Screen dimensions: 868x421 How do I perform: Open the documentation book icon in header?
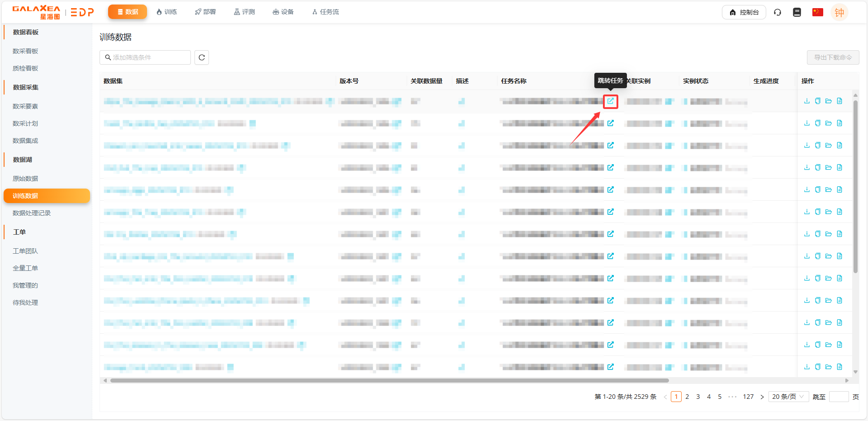(797, 12)
